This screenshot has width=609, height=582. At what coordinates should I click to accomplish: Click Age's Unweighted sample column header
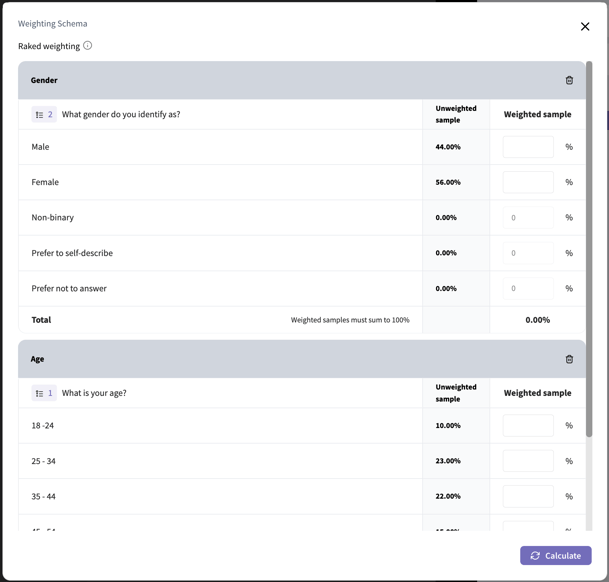point(456,393)
